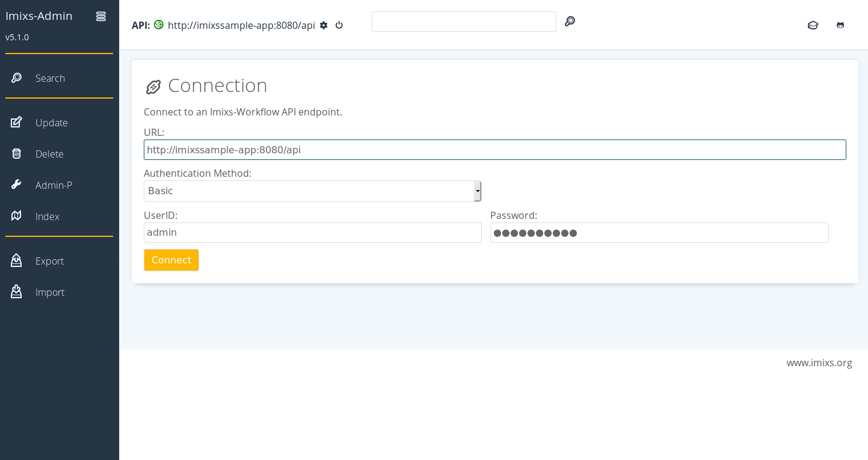Click the yellow Connect button
This screenshot has height=460, width=868.
[171, 260]
